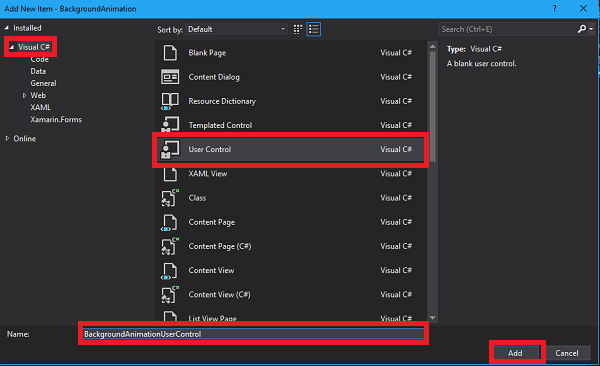The image size is (600, 366).
Task: Click the Add button
Action: pyautogui.click(x=515, y=353)
